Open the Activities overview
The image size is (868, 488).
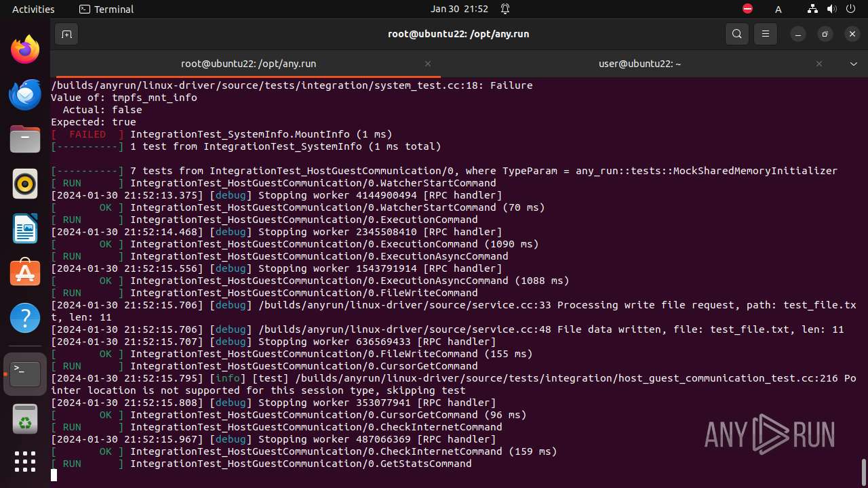[33, 9]
